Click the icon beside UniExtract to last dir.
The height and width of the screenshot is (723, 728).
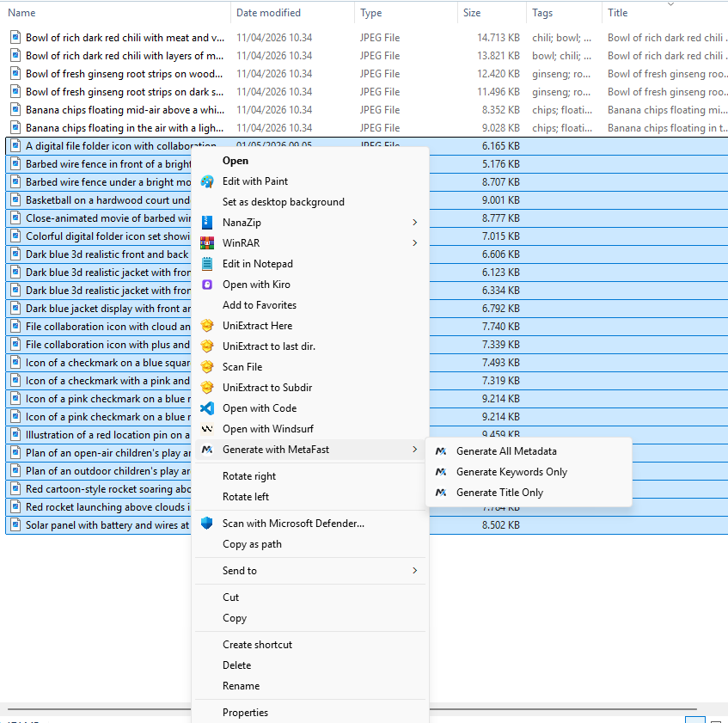pyautogui.click(x=207, y=346)
